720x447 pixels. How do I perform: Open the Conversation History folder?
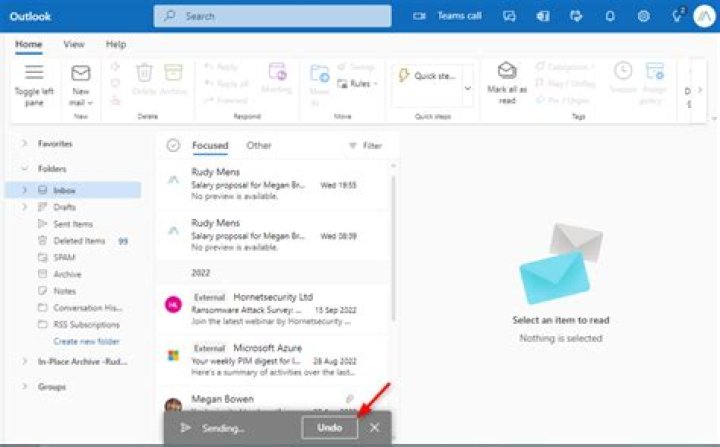pyautogui.click(x=73, y=308)
